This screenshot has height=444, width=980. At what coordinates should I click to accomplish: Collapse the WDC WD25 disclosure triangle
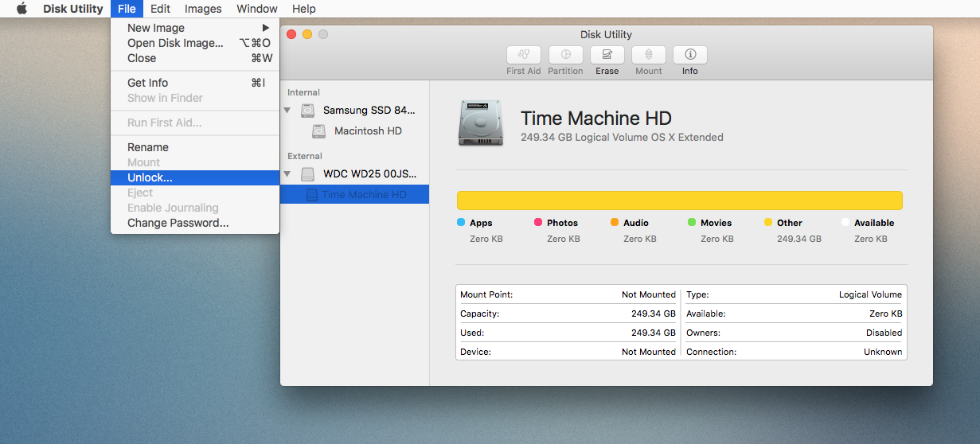tap(287, 174)
